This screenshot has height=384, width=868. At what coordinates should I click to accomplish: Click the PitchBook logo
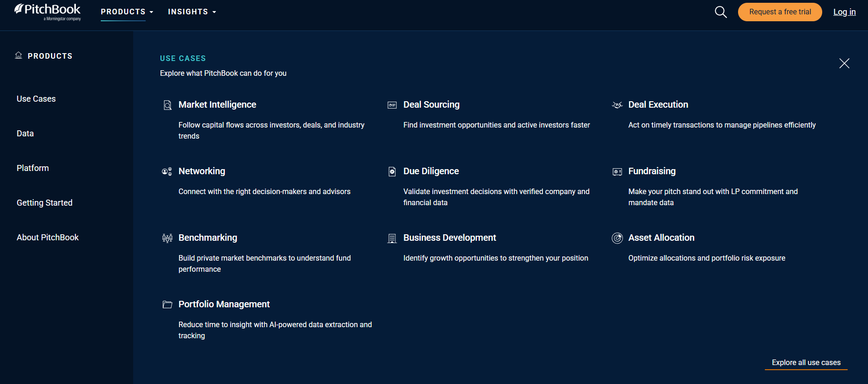tap(47, 12)
